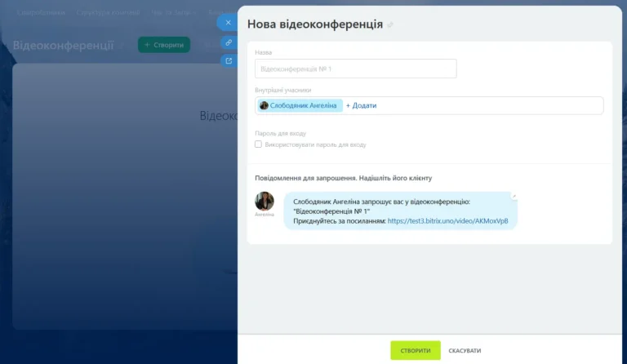
Task: Click avatar inside 'Слободяник Ангеліна' participant chip
Action: [264, 105]
